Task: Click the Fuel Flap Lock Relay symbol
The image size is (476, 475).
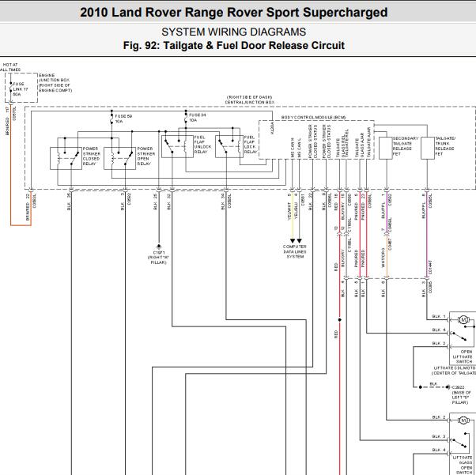Action: coord(229,146)
